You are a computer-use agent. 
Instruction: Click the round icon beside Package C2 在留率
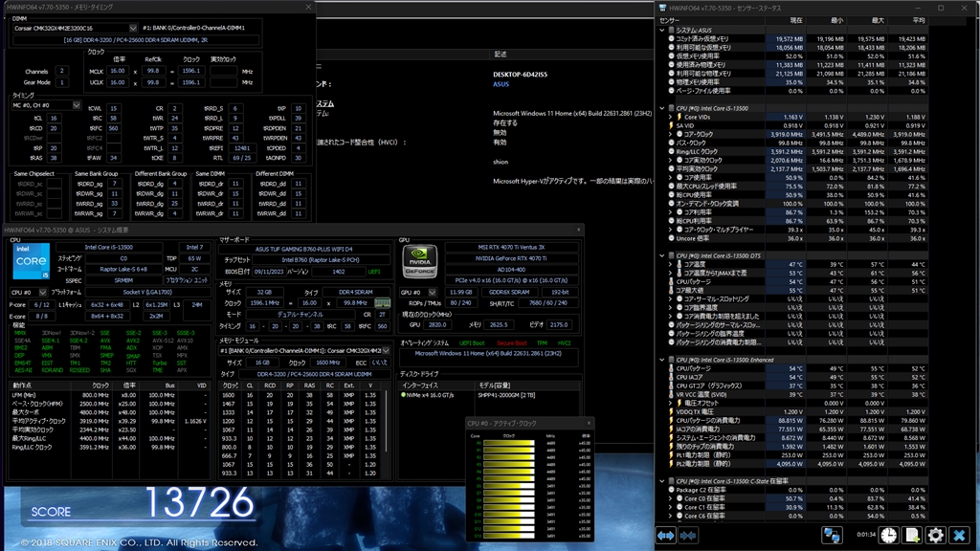[672, 490]
